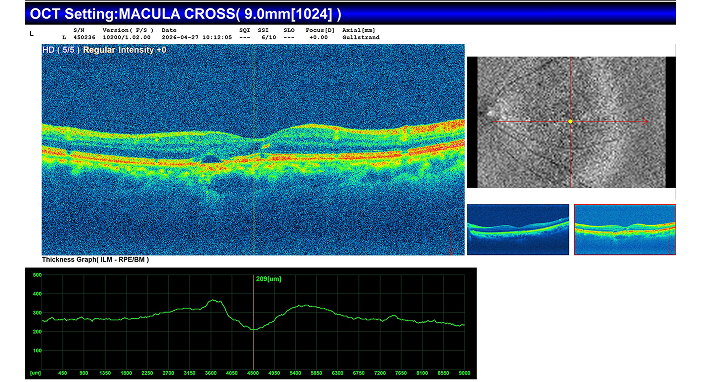Click the '[um]' unit label at axis origin

pos(35,373)
